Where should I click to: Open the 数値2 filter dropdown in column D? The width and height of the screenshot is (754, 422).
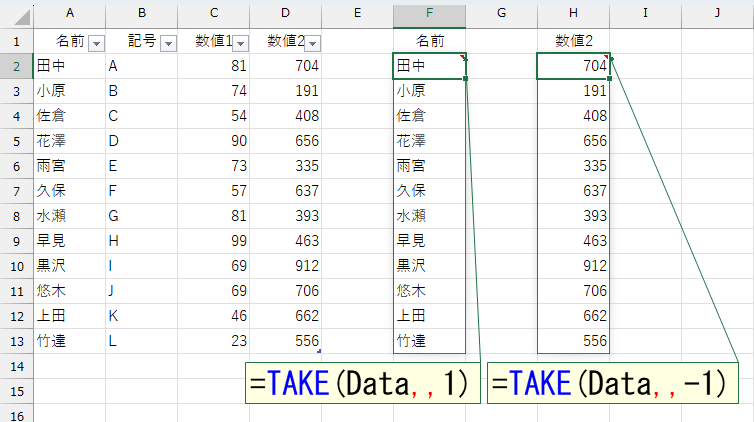coord(313,44)
